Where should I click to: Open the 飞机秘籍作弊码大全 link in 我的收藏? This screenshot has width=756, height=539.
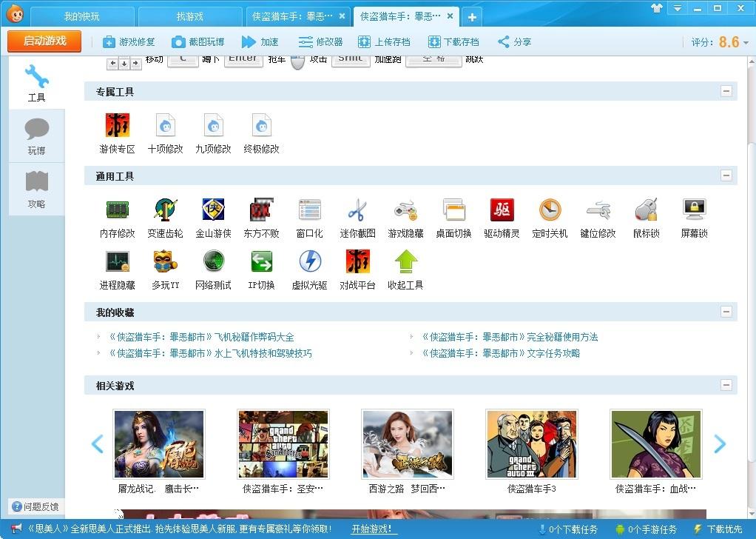[203, 337]
